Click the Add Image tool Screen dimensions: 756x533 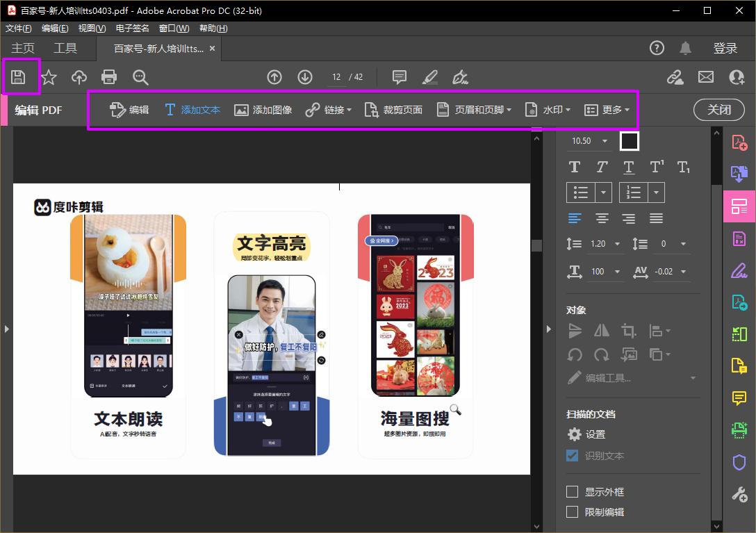point(263,110)
